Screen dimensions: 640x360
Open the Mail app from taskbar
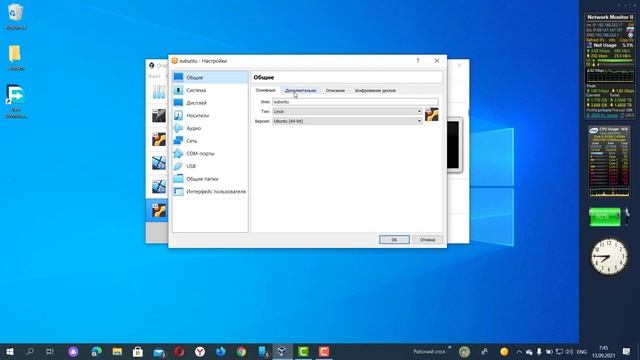(159, 351)
